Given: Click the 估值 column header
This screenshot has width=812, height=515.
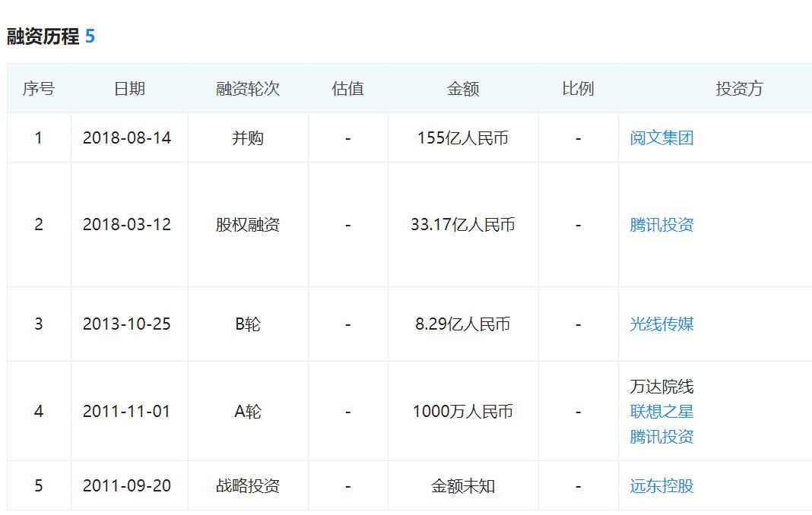Looking at the screenshot, I should pos(348,89).
